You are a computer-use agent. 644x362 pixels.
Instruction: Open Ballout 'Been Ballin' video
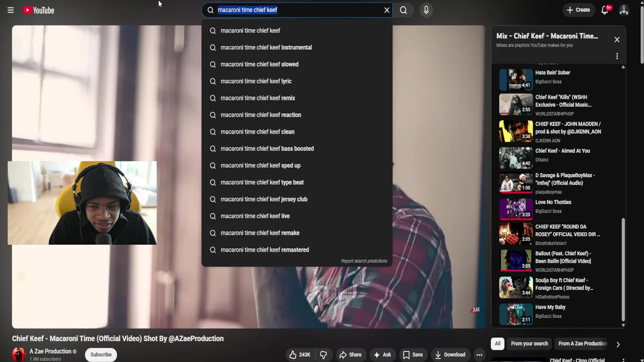tap(557, 261)
